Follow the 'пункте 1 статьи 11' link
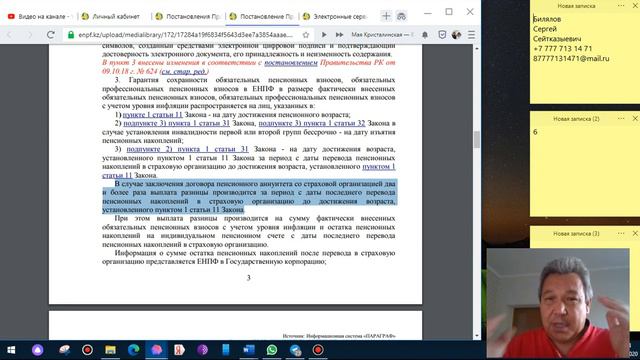This screenshot has height=360, width=640. (152, 115)
